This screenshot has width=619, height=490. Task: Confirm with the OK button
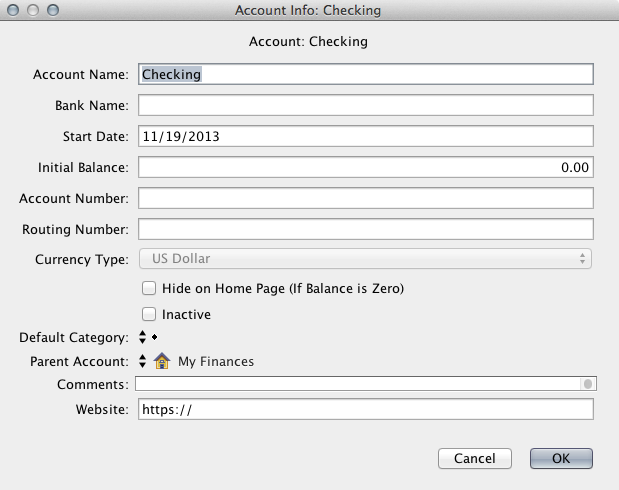(x=561, y=458)
